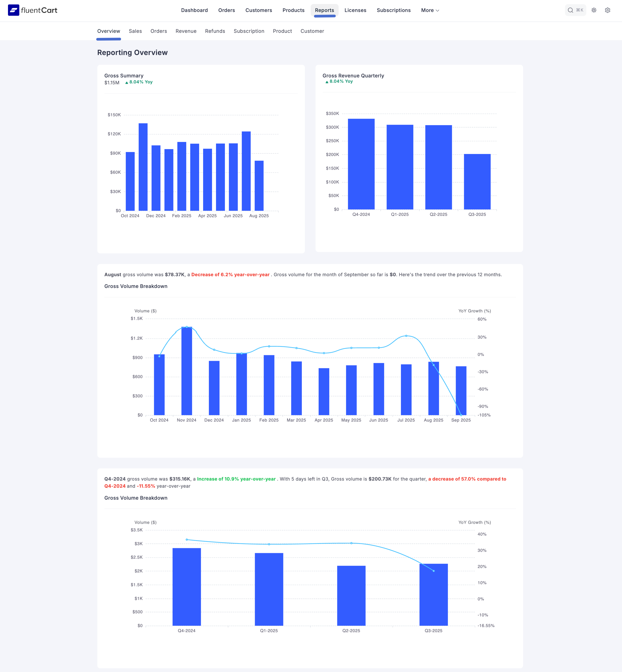Click the fluentCart logo icon
Screen dimensions: 622x672
pyautogui.click(x=14, y=10)
